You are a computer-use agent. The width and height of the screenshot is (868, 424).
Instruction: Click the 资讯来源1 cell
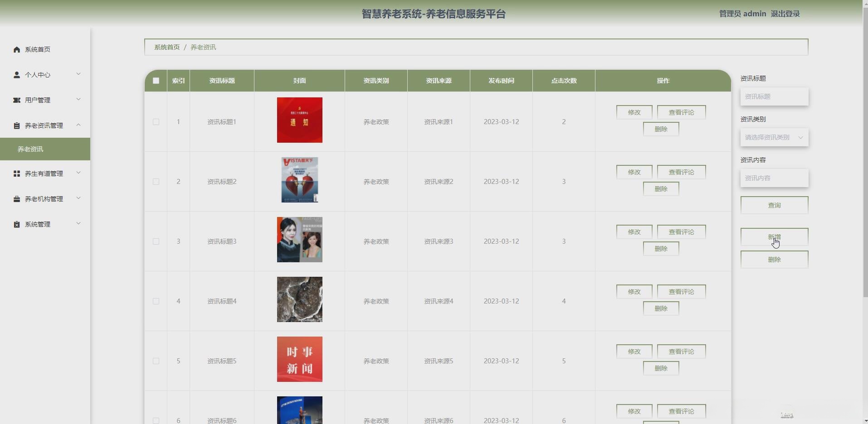click(439, 122)
